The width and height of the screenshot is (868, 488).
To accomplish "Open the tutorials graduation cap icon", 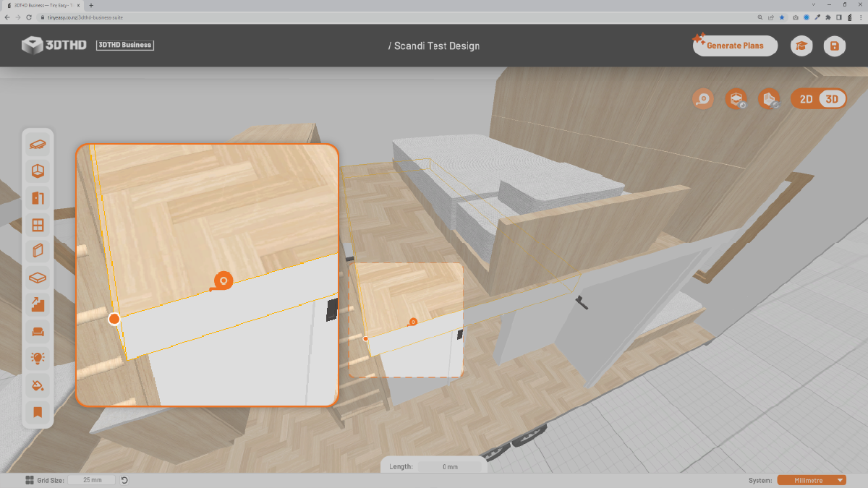I will (801, 46).
